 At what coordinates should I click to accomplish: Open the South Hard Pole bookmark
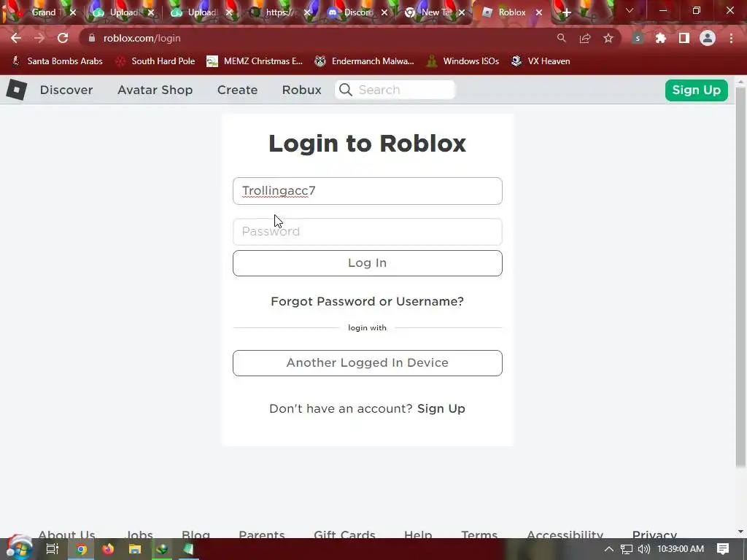pyautogui.click(x=155, y=61)
